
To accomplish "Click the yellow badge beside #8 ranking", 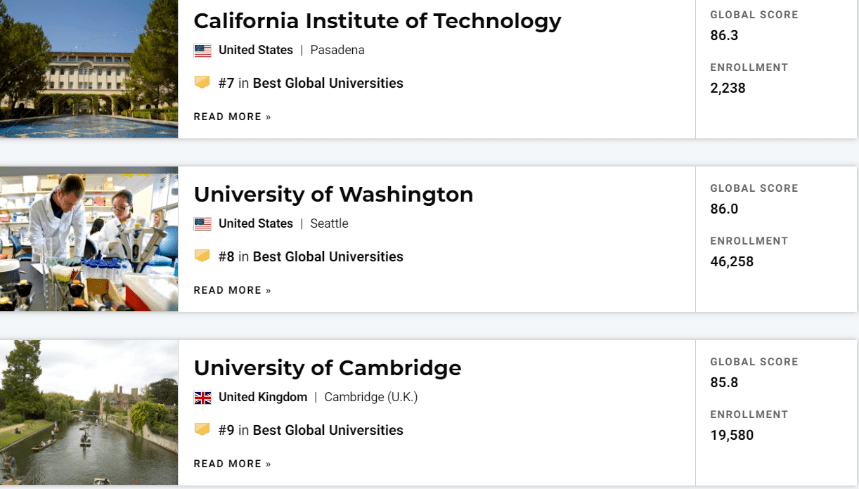I will [x=202, y=256].
